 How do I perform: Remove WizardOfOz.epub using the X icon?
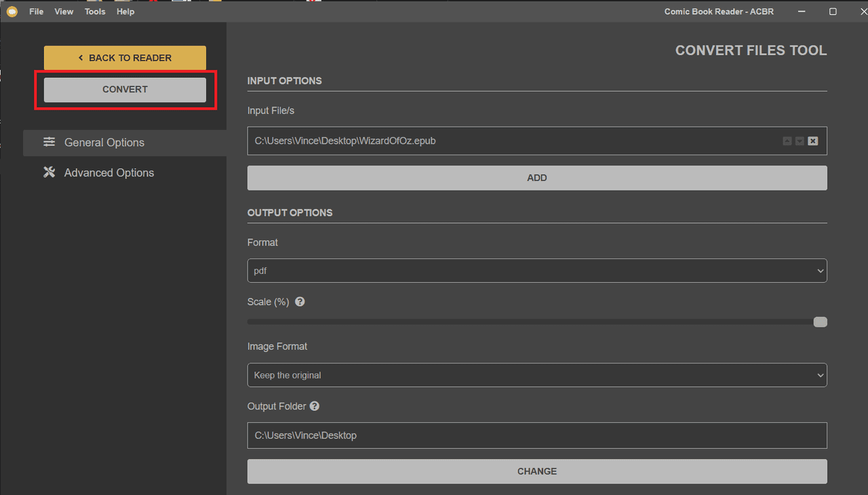click(812, 140)
